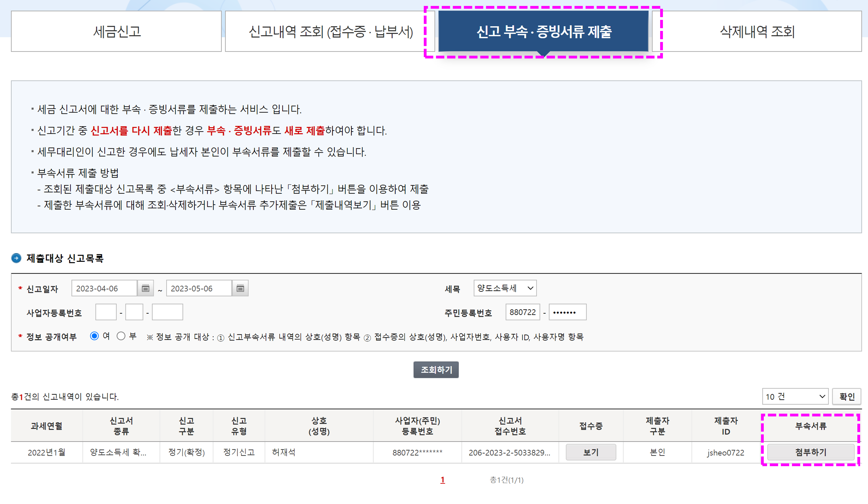Viewport: 868px width, 504px height.
Task: Click the masked 주민등록번호 back field
Action: [x=567, y=312]
